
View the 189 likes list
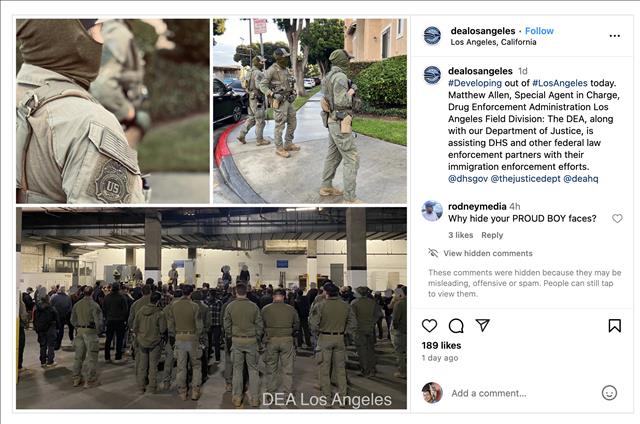(x=441, y=345)
